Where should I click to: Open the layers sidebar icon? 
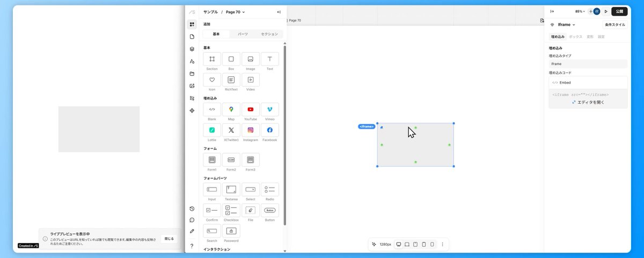click(192, 49)
